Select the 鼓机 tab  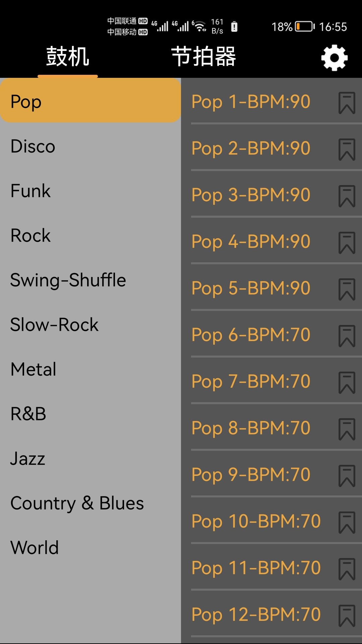pyautogui.click(x=68, y=56)
